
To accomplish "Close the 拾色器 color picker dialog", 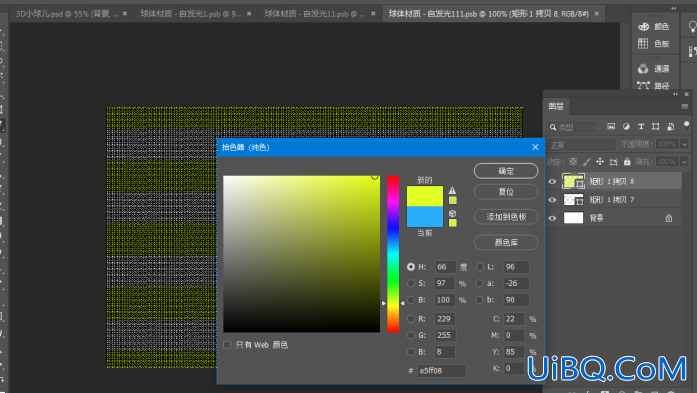I will pos(535,147).
